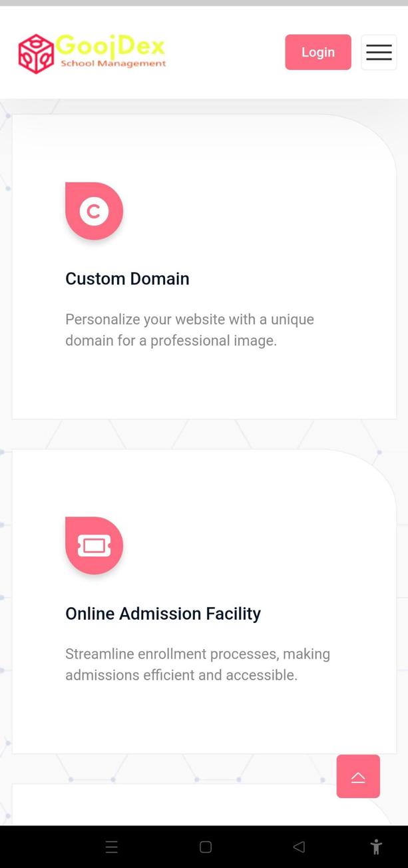Tap the home circle icon in navigation bar
The image size is (408, 868).
coord(205,847)
